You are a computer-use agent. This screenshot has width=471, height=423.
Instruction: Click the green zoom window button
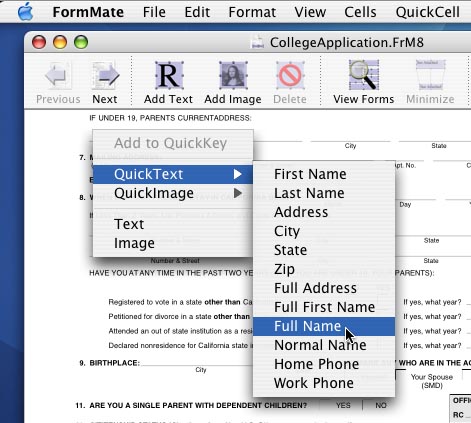tap(81, 43)
